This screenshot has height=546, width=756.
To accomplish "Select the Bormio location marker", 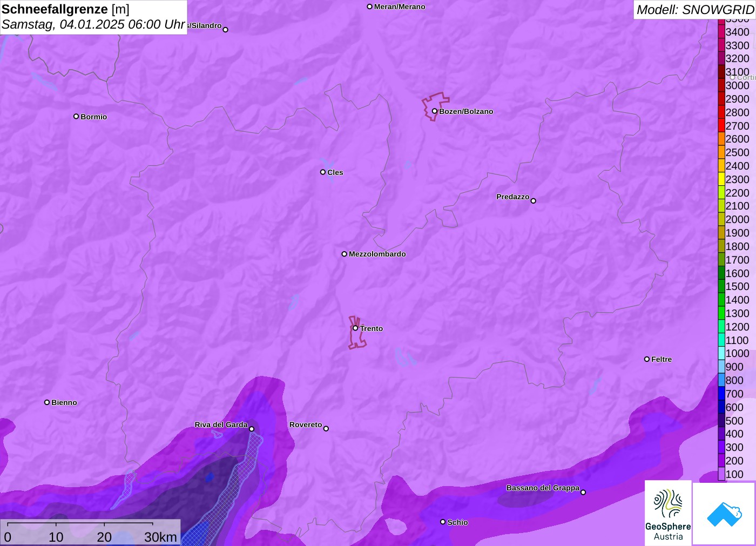I will 76,116.
